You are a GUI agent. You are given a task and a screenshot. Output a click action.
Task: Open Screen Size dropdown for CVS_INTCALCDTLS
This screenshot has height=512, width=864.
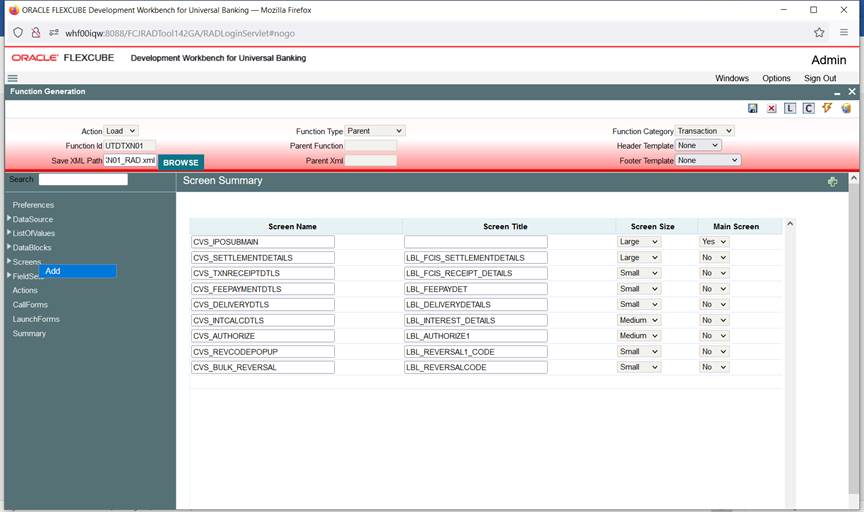(639, 320)
